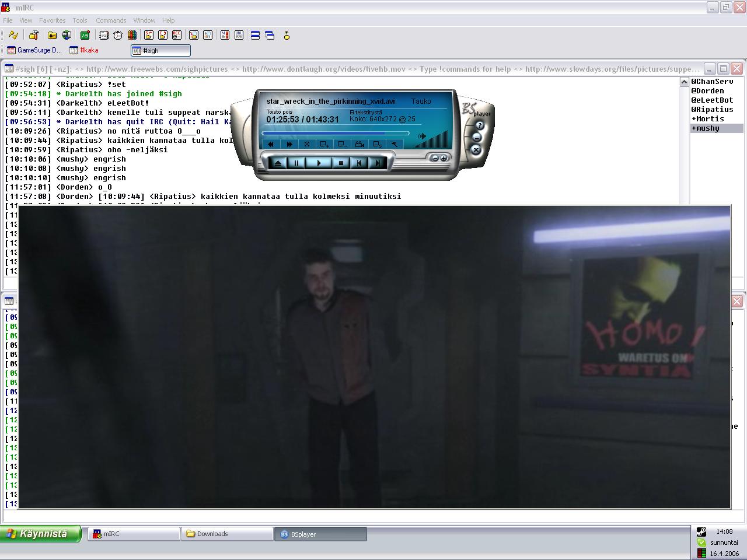
Task: Select @eLeetBot in the nick list
Action: pos(712,100)
